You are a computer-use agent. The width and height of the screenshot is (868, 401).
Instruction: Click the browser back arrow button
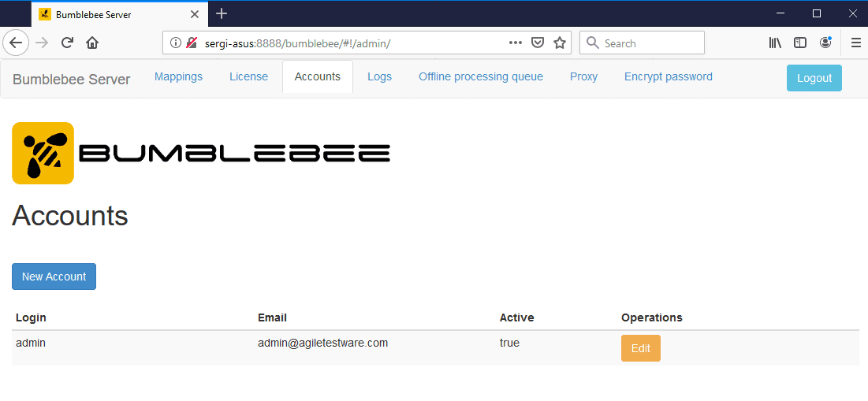pos(16,43)
